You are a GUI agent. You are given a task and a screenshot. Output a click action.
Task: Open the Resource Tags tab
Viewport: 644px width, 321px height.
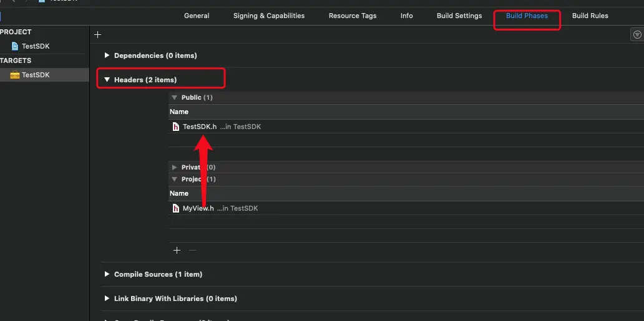tap(353, 16)
